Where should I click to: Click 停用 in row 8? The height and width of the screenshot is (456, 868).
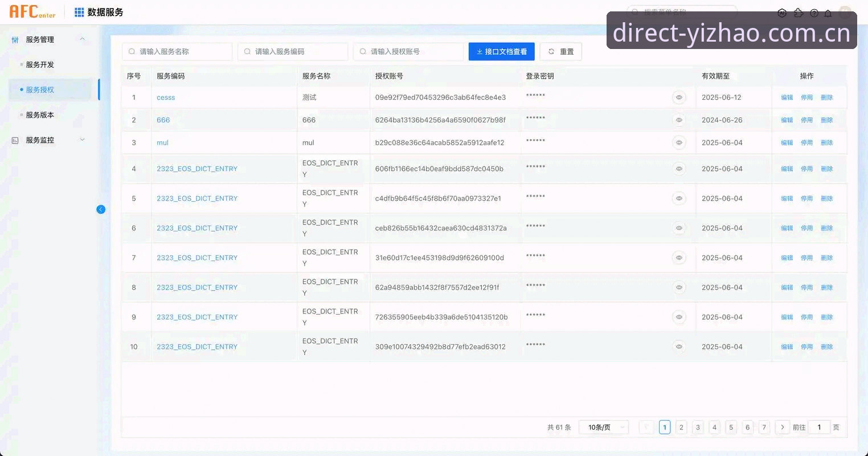[807, 287]
